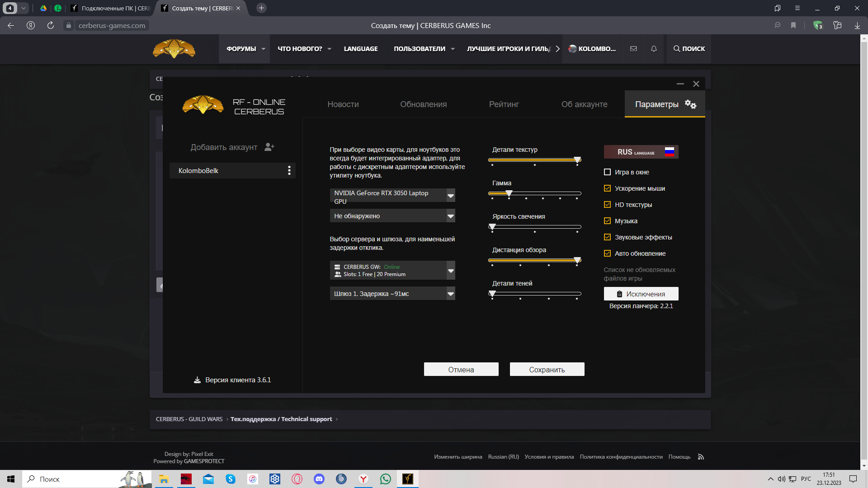868x488 pixels.
Task: Go back with the browser arrow
Action: (x=11, y=25)
